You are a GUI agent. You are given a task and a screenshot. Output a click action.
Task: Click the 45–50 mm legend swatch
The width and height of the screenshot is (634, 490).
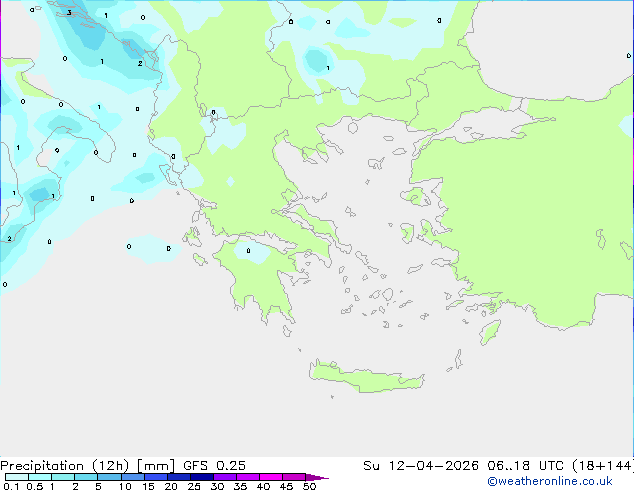coord(294,477)
